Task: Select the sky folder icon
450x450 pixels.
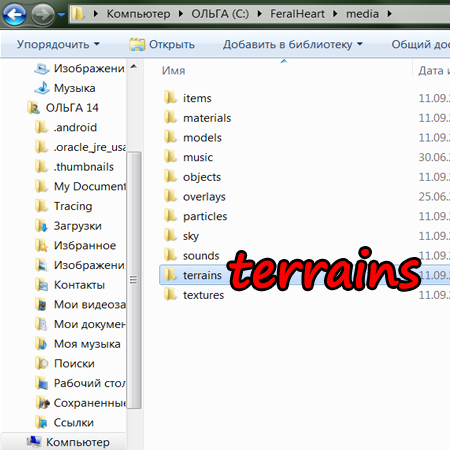Action: pyautogui.click(x=170, y=235)
